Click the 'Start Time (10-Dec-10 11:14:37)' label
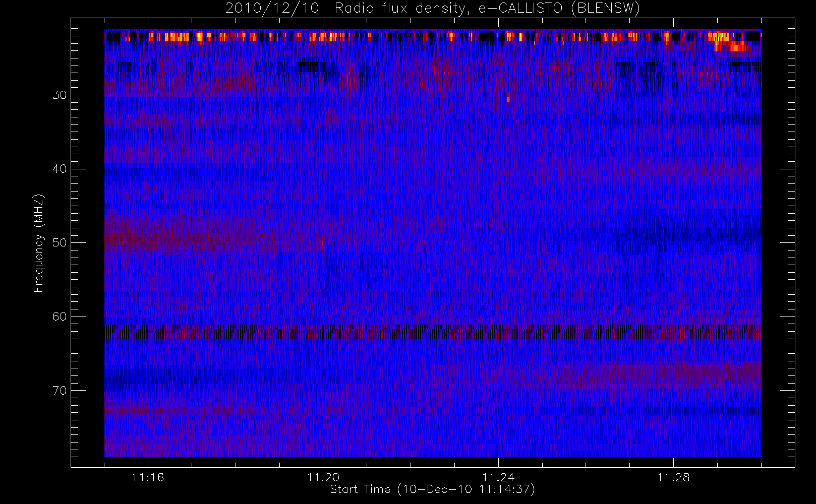The width and height of the screenshot is (816, 504). point(432,489)
